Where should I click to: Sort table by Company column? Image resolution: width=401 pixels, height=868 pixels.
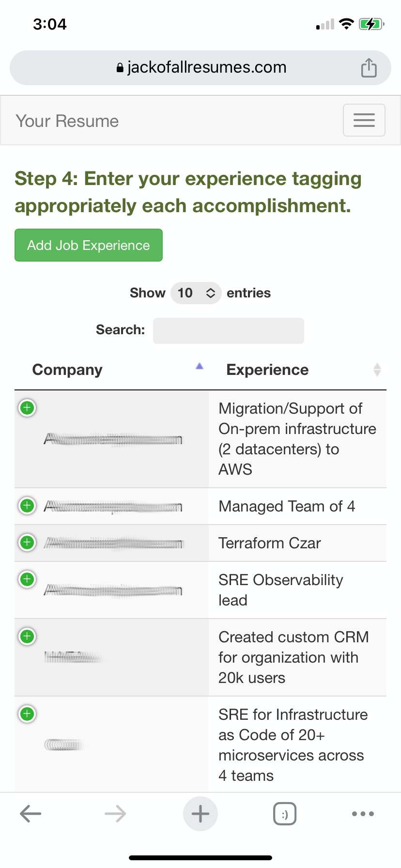111,370
